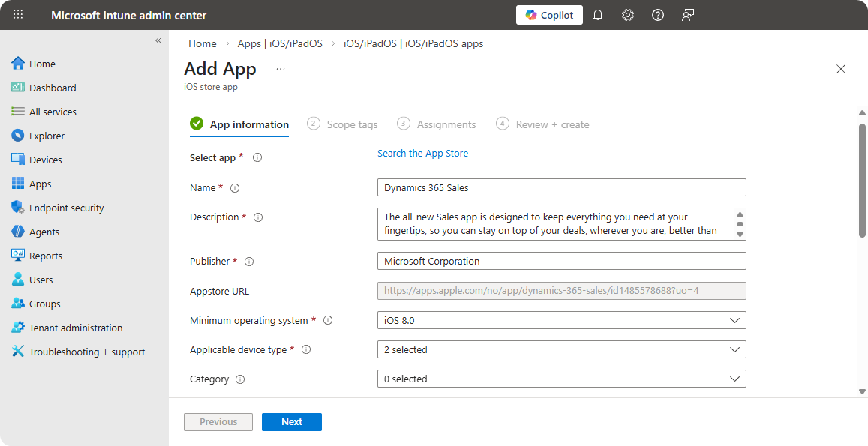868x446 pixels.
Task: Collapse the left navigation sidebar
Action: [x=158, y=40]
